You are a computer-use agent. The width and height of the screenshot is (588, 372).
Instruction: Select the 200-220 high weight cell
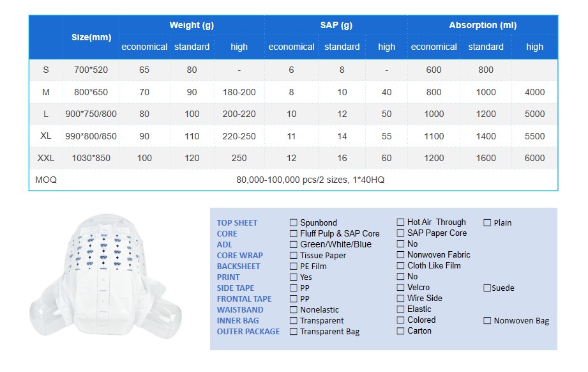pos(239,114)
